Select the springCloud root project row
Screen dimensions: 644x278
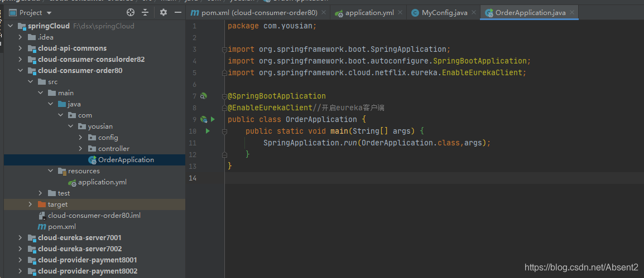(x=94, y=26)
